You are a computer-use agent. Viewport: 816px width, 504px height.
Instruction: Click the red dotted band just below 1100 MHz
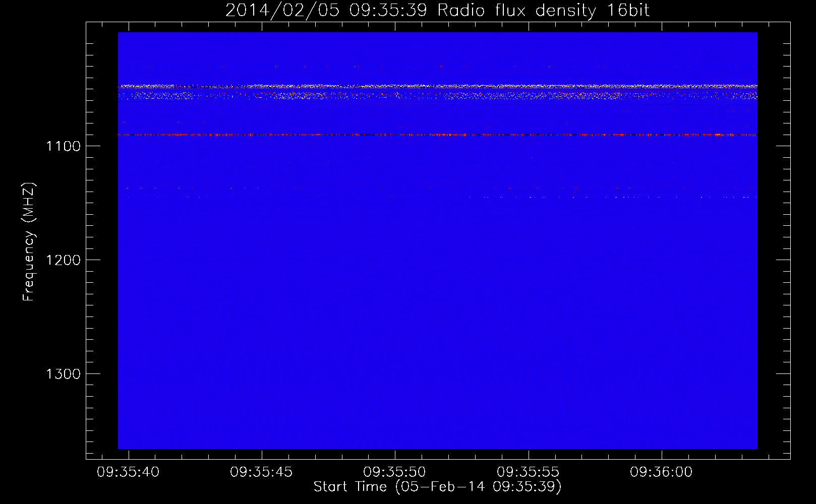(437, 135)
